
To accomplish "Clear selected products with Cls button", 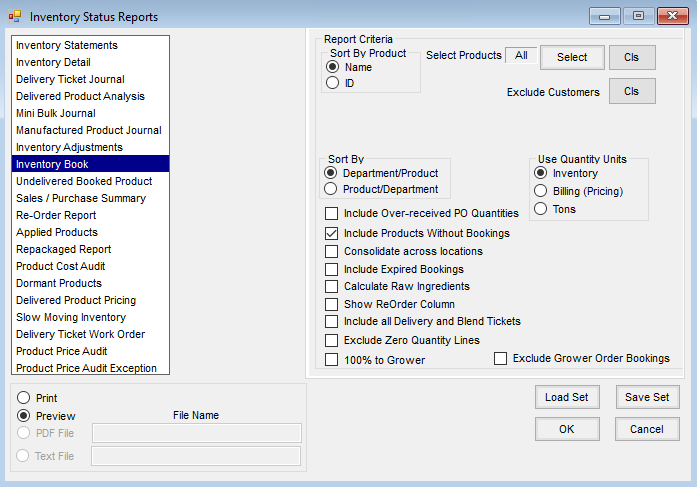I will (632, 57).
